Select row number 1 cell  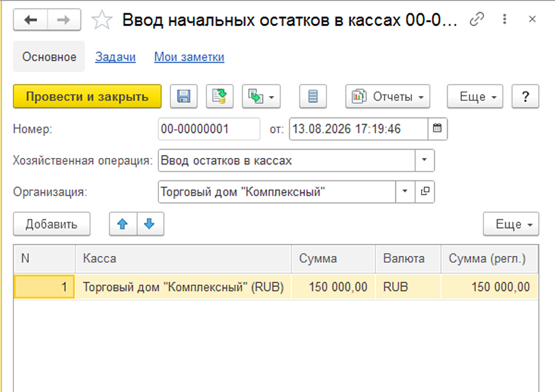[45, 287]
